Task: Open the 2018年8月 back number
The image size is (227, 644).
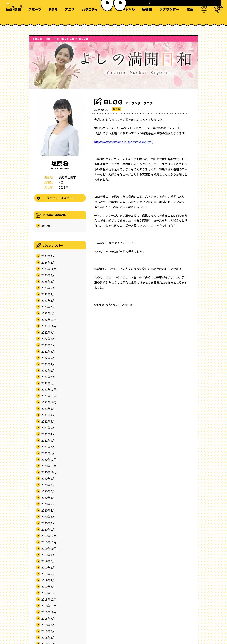Action: pyautogui.click(x=48, y=625)
